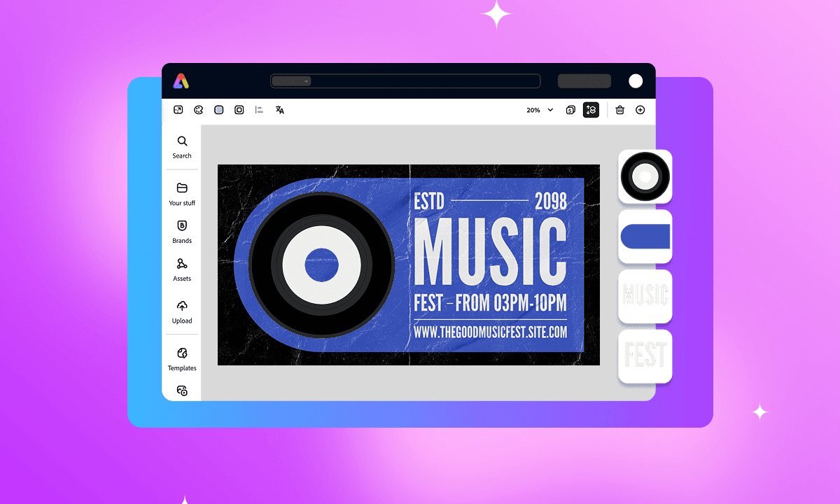This screenshot has width=840, height=504.
Task: Delete page using trash icon
Action: (620, 110)
